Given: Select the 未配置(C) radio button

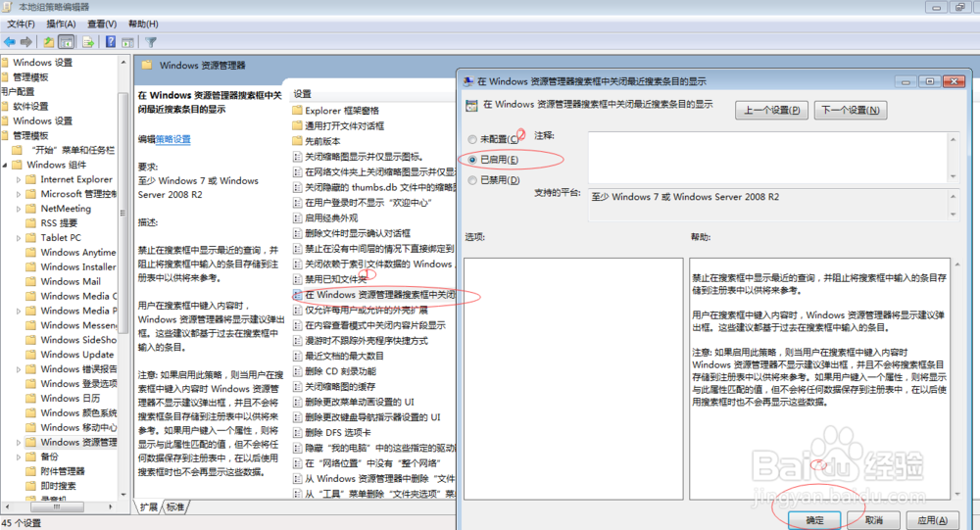Looking at the screenshot, I should tap(472, 139).
